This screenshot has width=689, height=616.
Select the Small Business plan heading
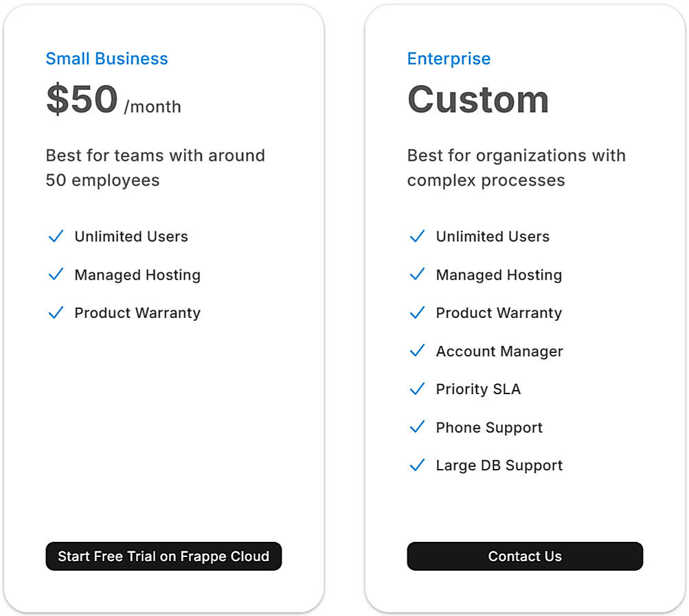106,59
